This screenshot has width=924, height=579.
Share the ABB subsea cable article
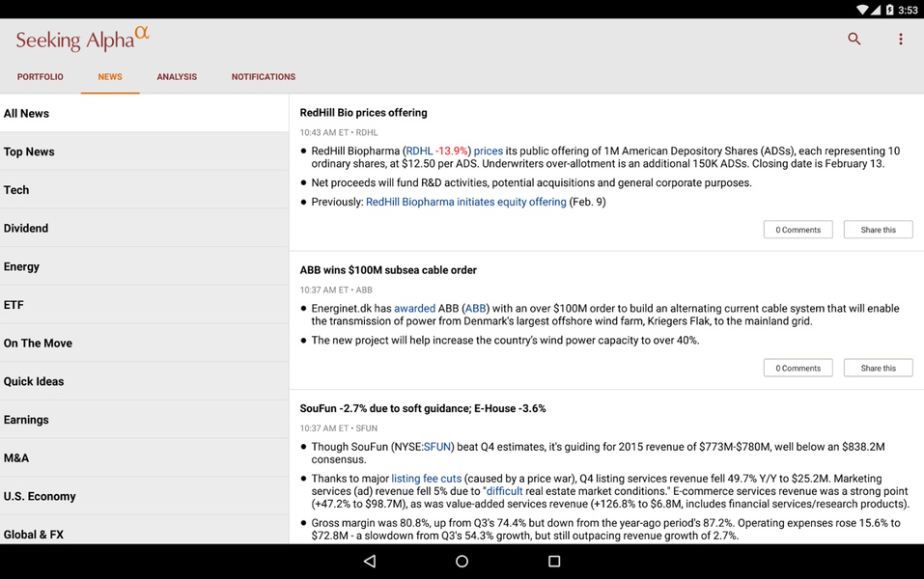[878, 368]
